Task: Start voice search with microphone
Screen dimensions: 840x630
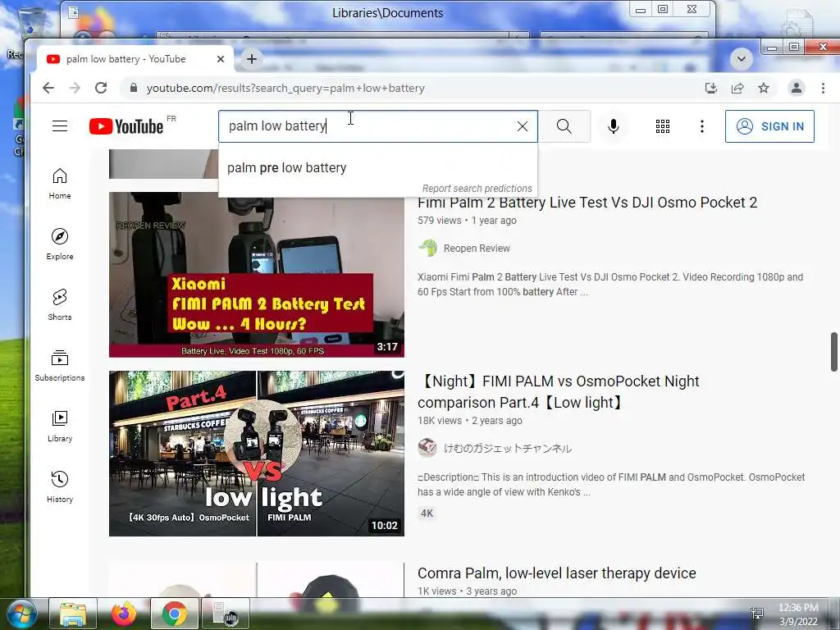Action: [614, 126]
